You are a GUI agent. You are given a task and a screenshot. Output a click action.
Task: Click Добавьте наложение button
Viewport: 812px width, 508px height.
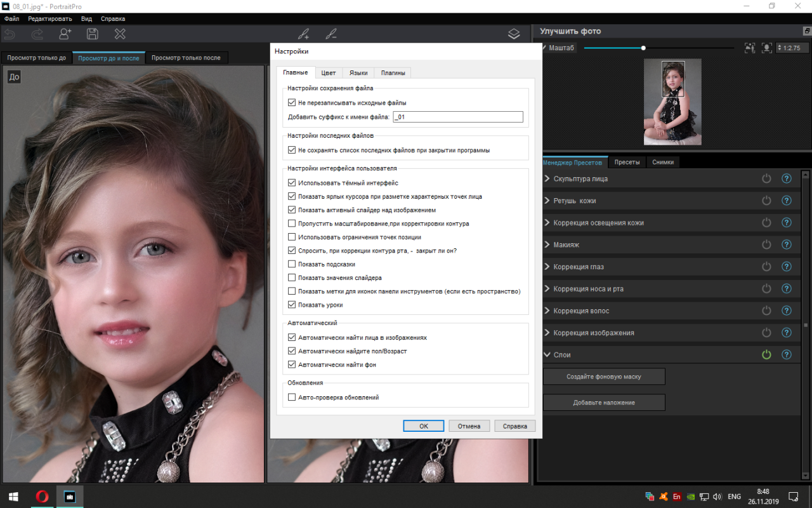tap(604, 403)
